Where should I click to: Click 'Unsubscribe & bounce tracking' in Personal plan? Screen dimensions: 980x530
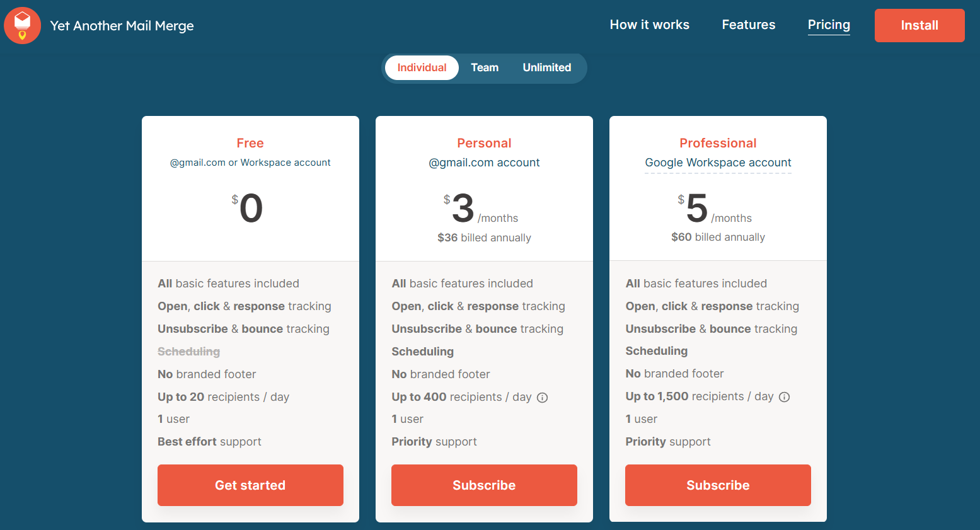click(477, 329)
